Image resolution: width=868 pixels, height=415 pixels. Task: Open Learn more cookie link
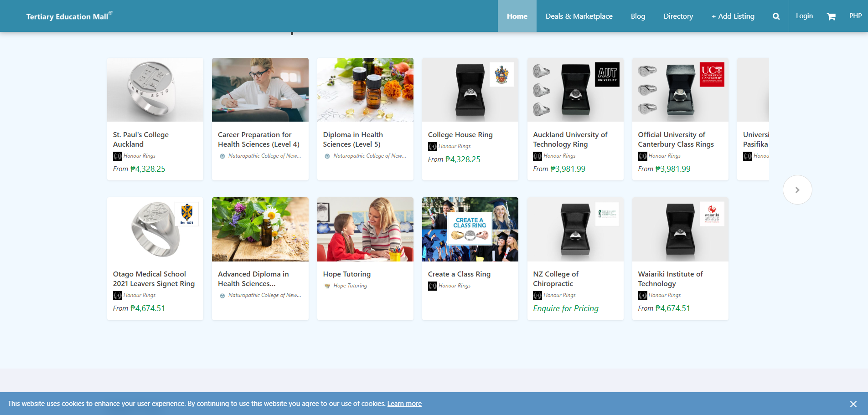coord(404,404)
